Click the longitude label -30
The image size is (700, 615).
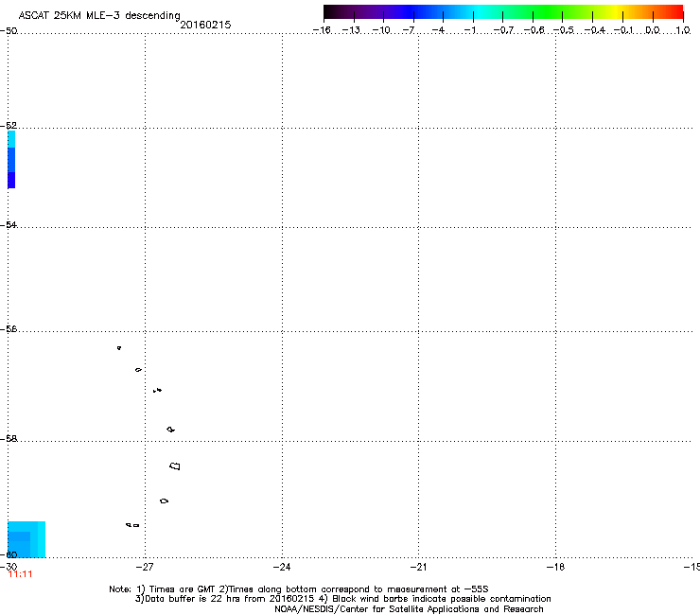[9, 567]
